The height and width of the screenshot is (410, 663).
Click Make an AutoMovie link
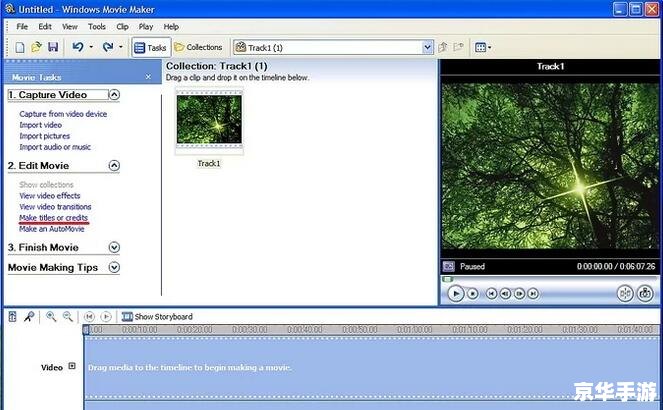click(x=52, y=229)
